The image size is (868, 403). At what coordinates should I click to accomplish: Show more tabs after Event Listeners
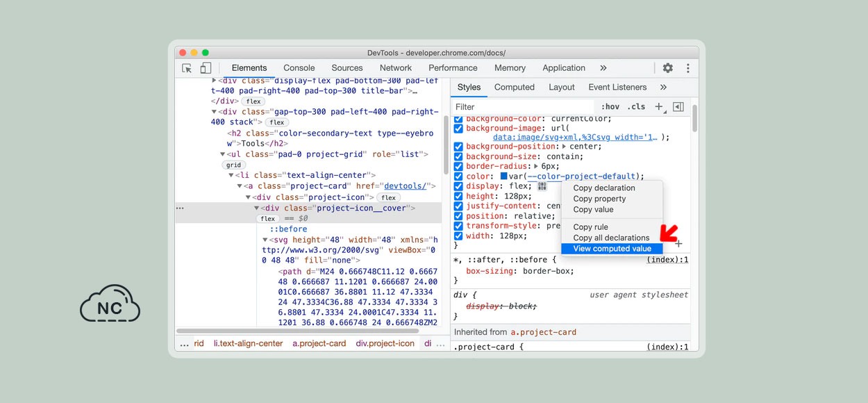tap(663, 88)
